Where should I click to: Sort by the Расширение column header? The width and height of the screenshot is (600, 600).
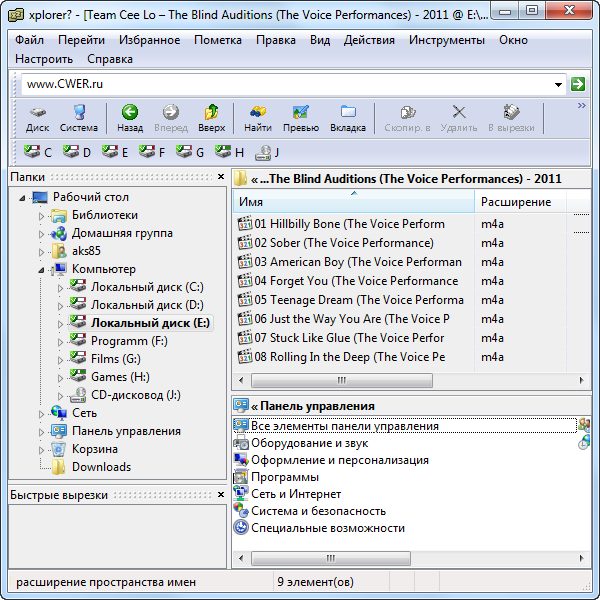[x=517, y=202]
